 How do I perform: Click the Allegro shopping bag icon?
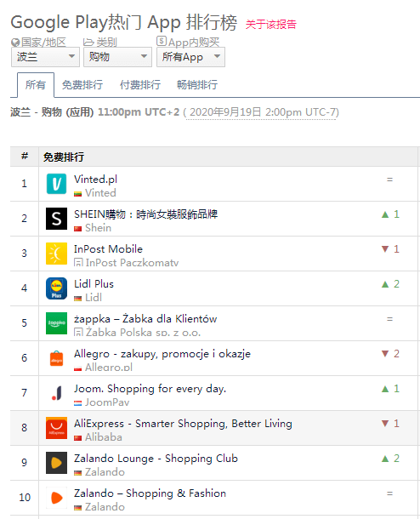point(56,358)
